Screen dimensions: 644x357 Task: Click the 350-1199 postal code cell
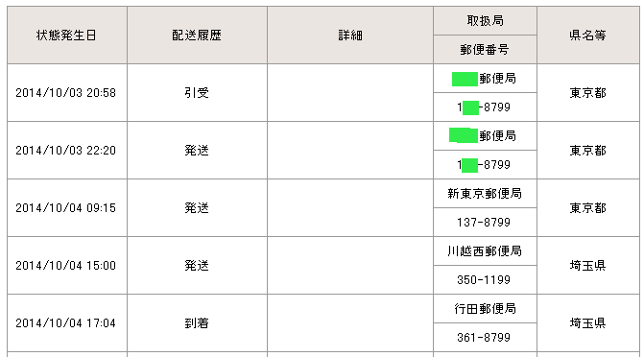coord(485,279)
